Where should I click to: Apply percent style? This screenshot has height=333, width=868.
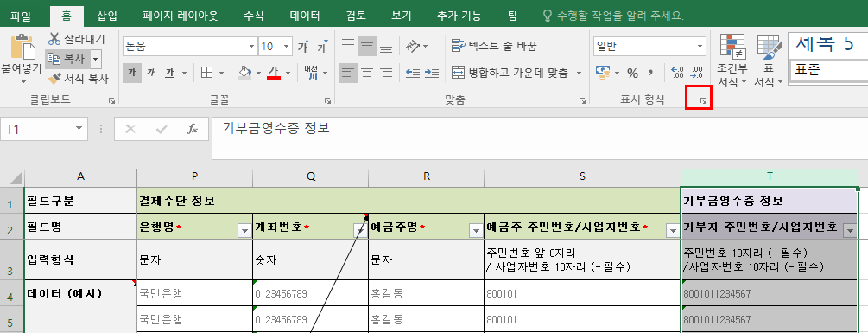click(633, 73)
